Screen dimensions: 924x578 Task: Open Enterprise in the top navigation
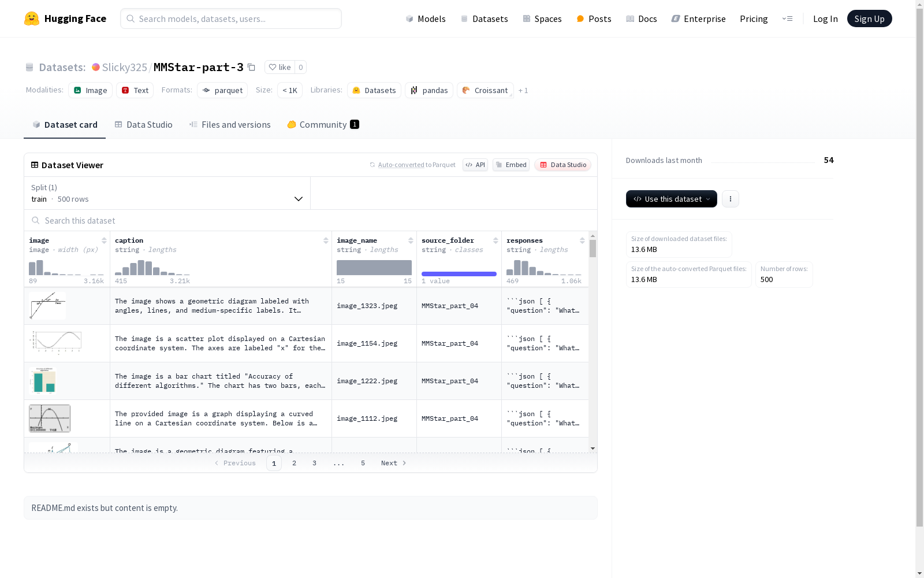(698, 18)
